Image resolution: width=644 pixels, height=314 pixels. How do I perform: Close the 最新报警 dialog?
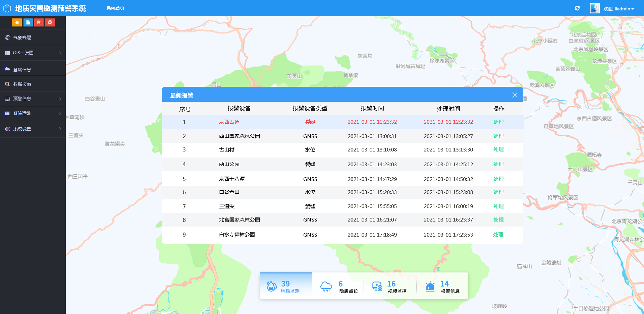pyautogui.click(x=515, y=95)
